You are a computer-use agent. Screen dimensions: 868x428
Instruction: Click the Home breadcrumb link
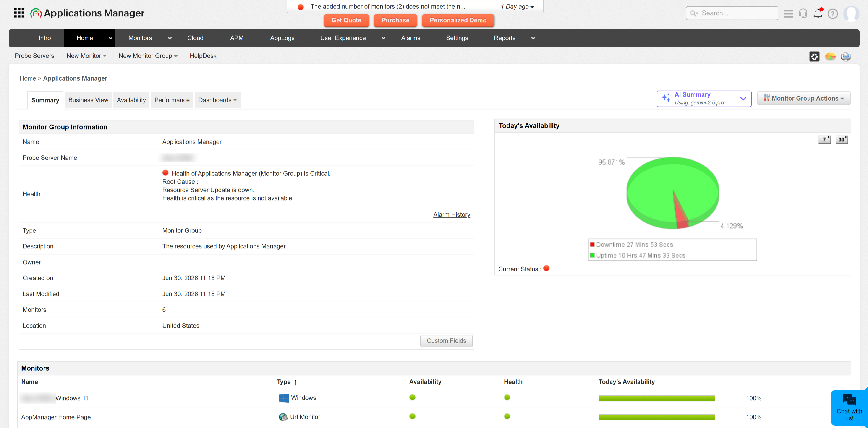[28, 78]
